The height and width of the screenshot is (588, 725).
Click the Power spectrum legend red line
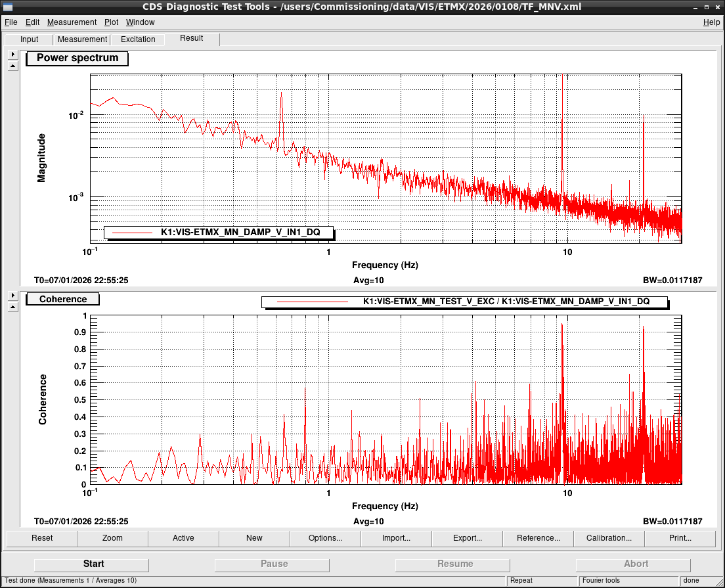[132, 233]
